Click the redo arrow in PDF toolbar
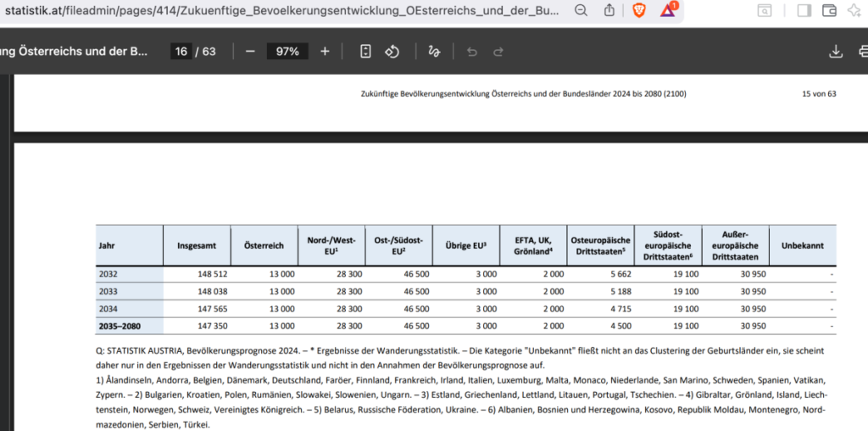 498,51
